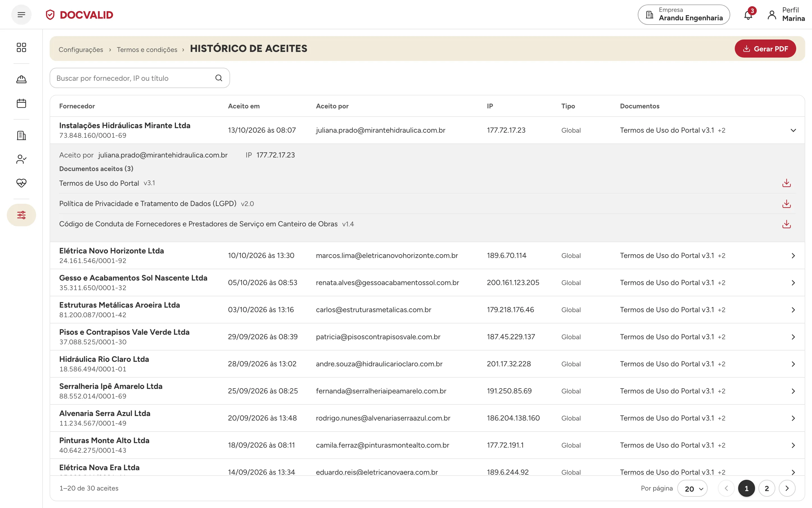Image resolution: width=812 pixels, height=508 pixels.
Task: Open the building documents sidebar icon
Action: pos(21,135)
